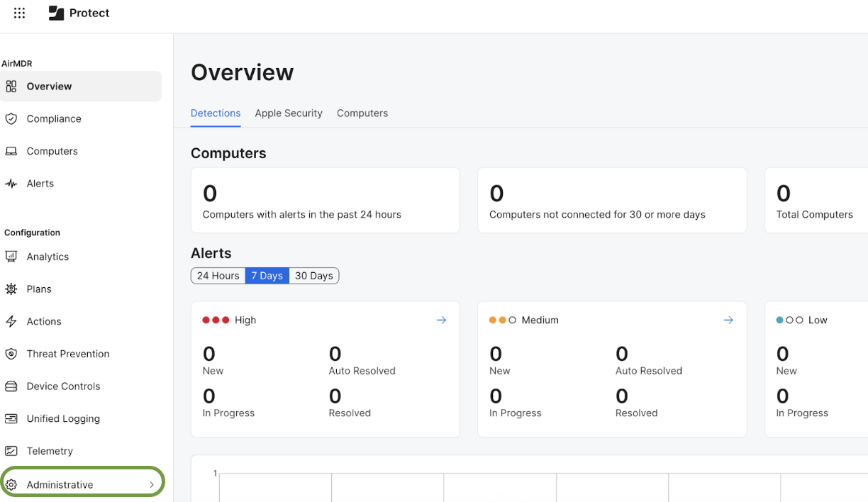Viewport: 868px width, 502px height.
Task: Click the Alerts pulse icon
Action: click(x=11, y=184)
